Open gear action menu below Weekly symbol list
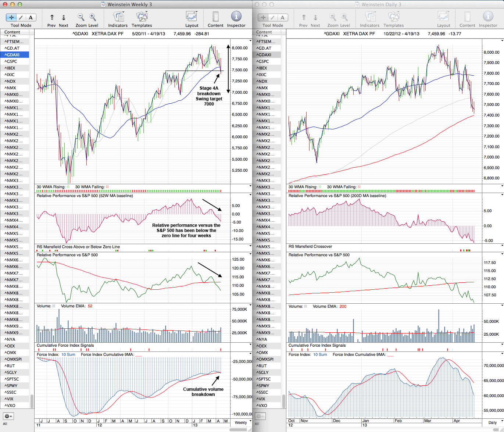The width and height of the screenshot is (504, 432). (8, 416)
